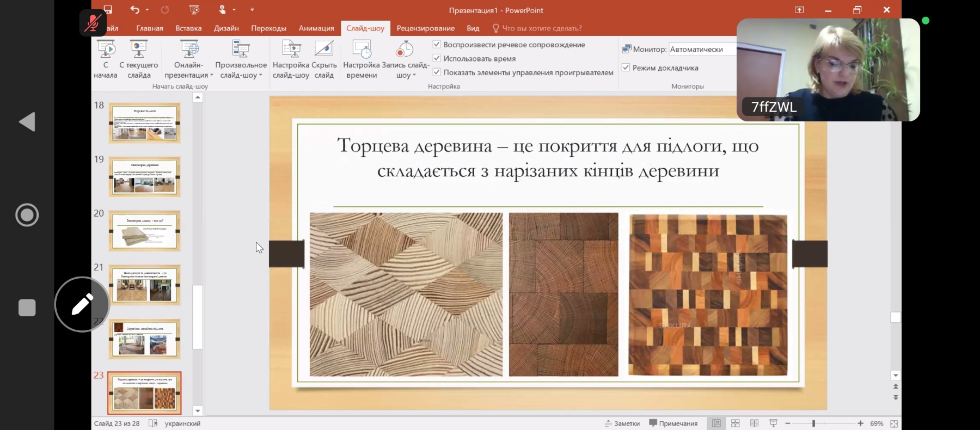Disable Presenter View checkbox
980x430 pixels.
click(626, 67)
